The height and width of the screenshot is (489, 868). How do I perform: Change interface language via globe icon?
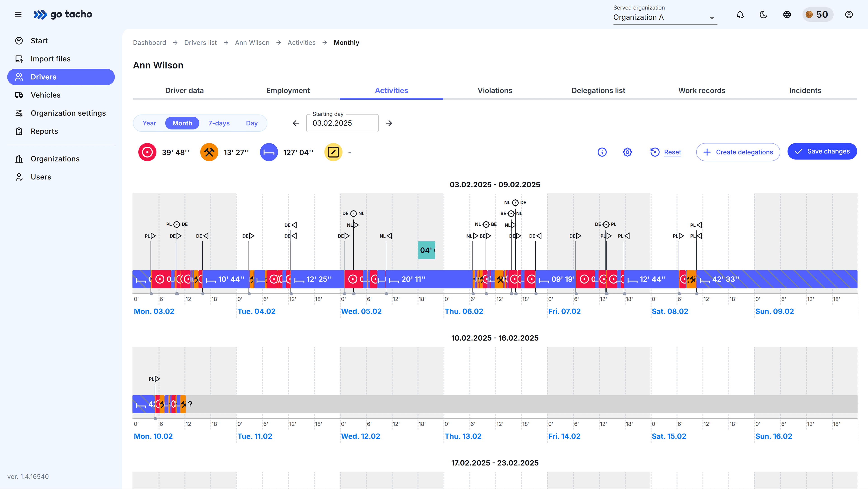coord(787,14)
